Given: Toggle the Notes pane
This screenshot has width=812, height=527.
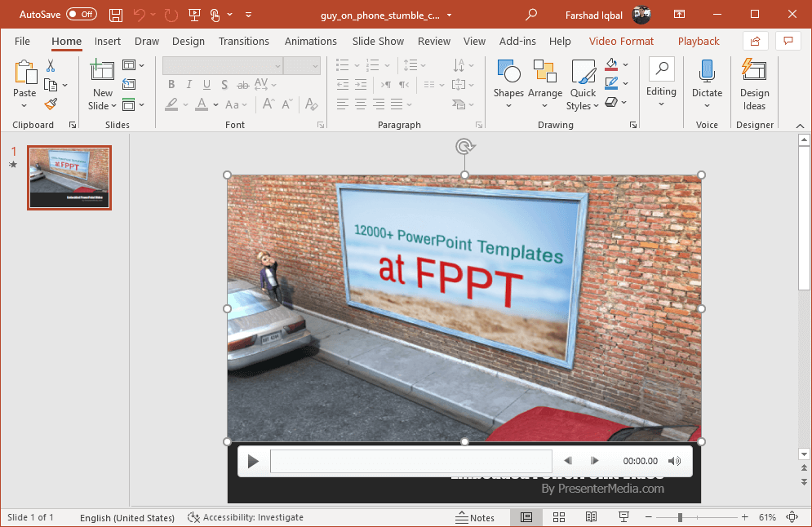Looking at the screenshot, I should (x=475, y=517).
